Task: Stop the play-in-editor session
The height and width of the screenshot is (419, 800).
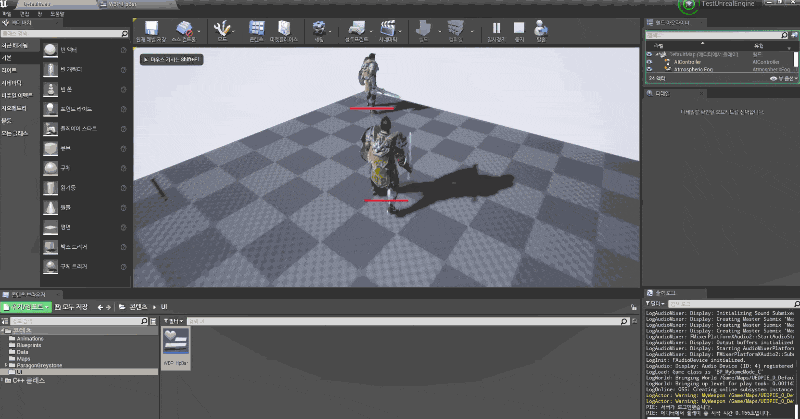Action: point(519,28)
